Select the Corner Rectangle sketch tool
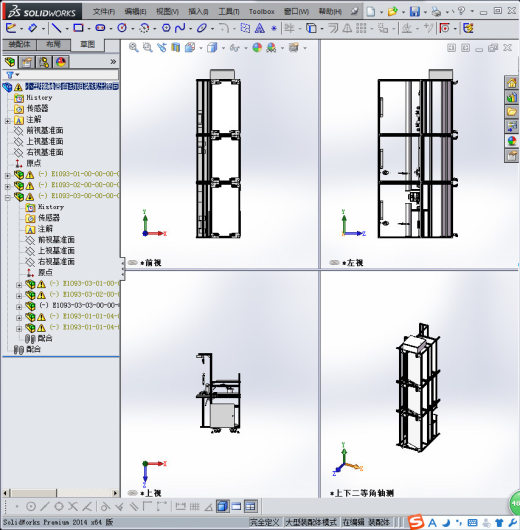The height and width of the screenshot is (530, 520). tap(78, 28)
